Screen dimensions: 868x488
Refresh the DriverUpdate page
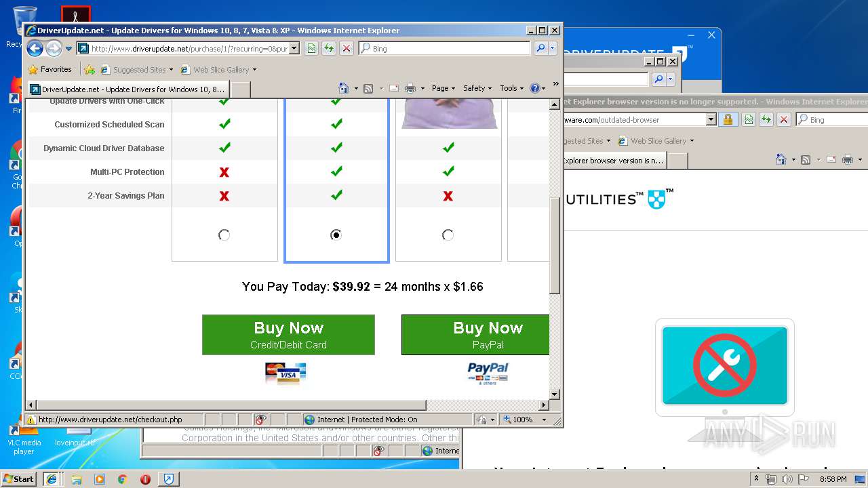[x=329, y=48]
